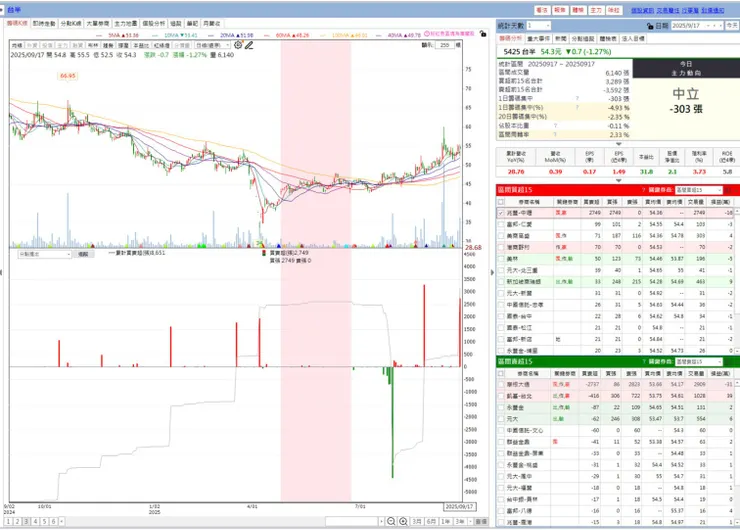Open the 關鍵券商 dropdown in the sell panel
The height and width of the screenshot is (530, 740).
698,362
